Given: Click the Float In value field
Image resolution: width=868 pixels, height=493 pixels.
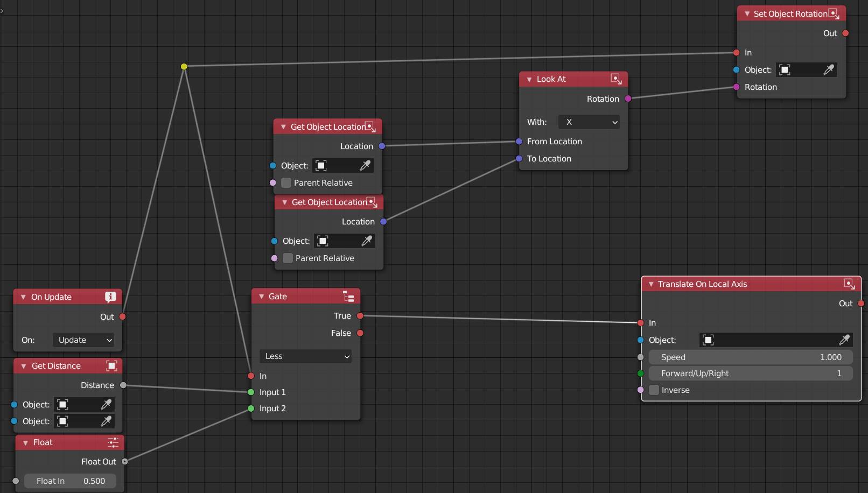Looking at the screenshot, I should pyautogui.click(x=70, y=481).
